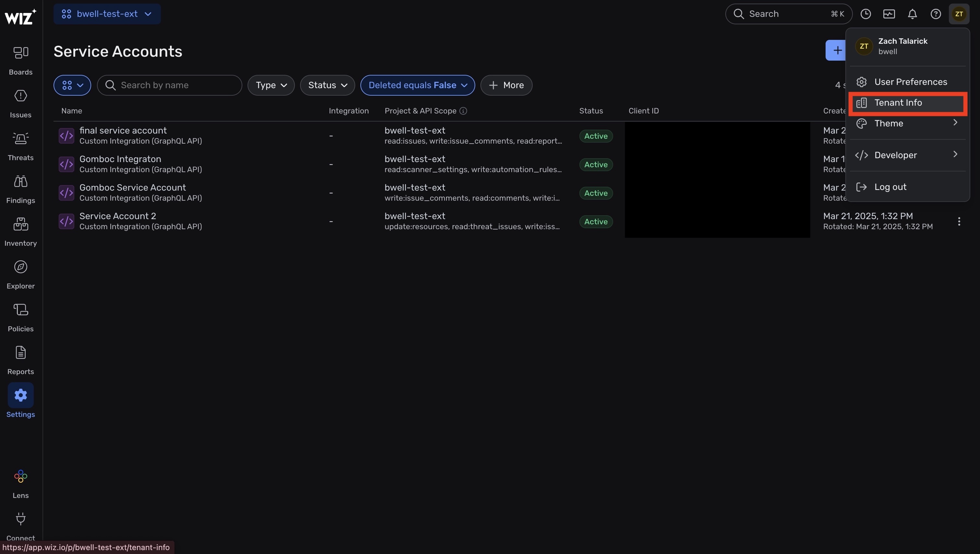The width and height of the screenshot is (980, 554).
Task: Click the info icon beside Project & API Scope
Action: pyautogui.click(x=463, y=111)
